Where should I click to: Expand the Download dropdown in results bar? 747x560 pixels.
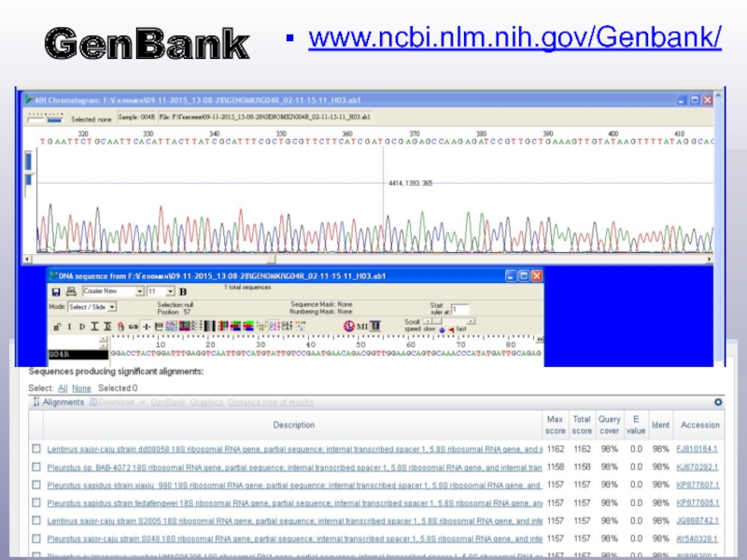pos(142,403)
